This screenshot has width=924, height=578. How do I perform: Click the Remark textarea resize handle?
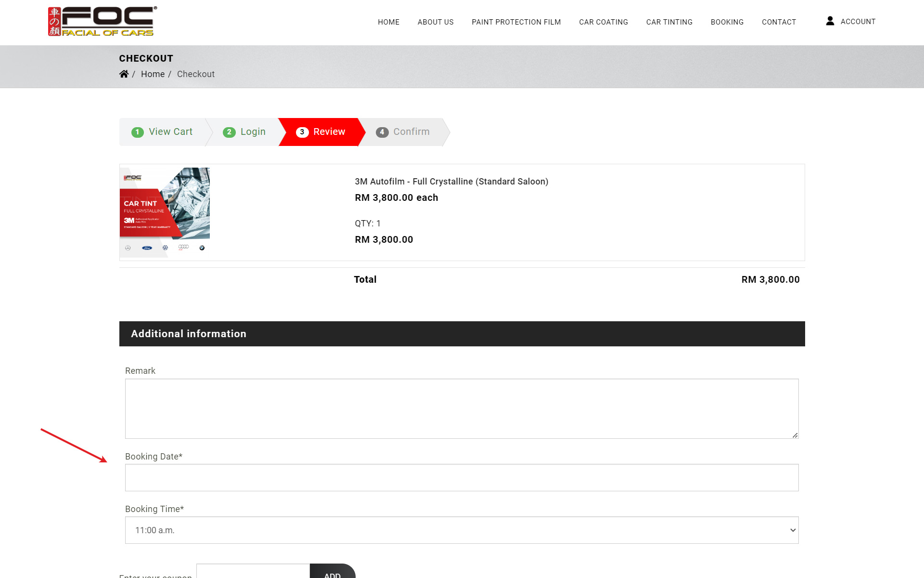pos(795,435)
